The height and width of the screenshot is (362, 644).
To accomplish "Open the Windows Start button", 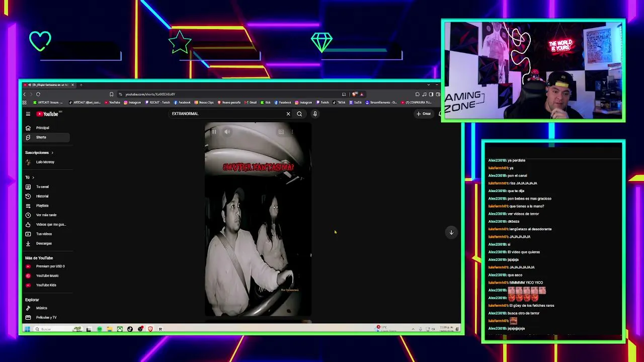I will (x=27, y=329).
